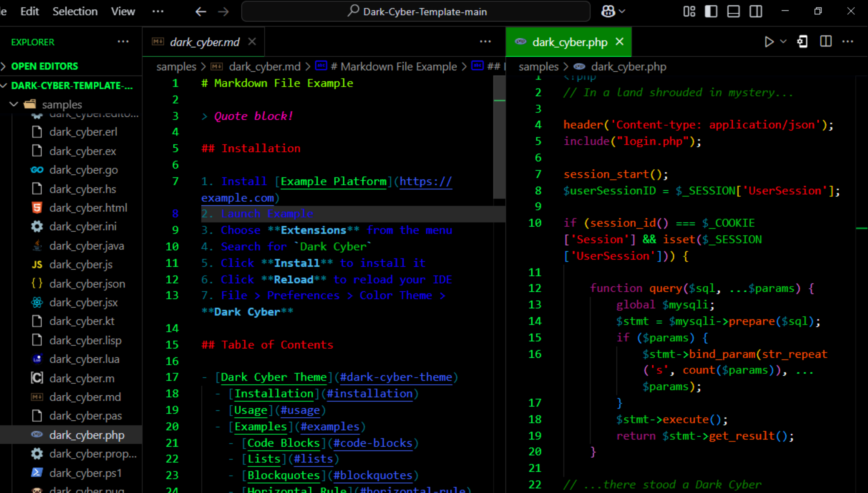The width and height of the screenshot is (868, 493).
Task: Restore down the VS Code window
Action: 818,11
